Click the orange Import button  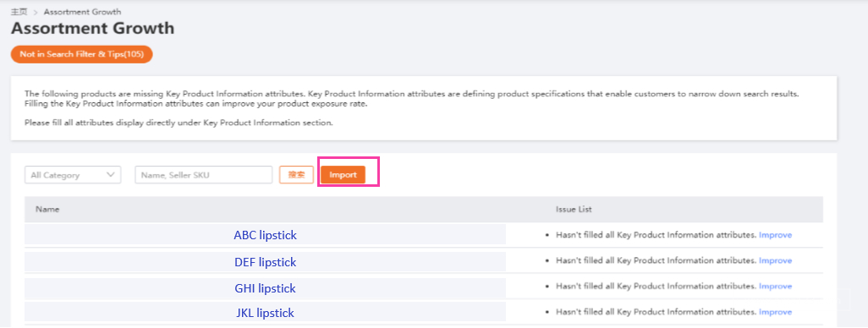coord(343,175)
